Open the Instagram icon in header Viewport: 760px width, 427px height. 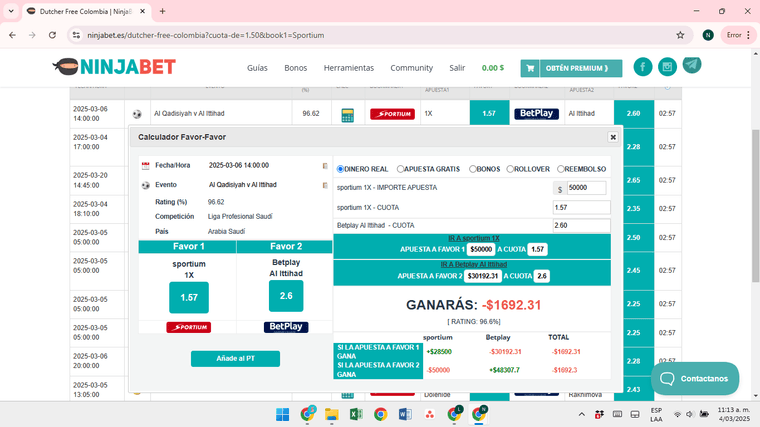[x=667, y=66]
